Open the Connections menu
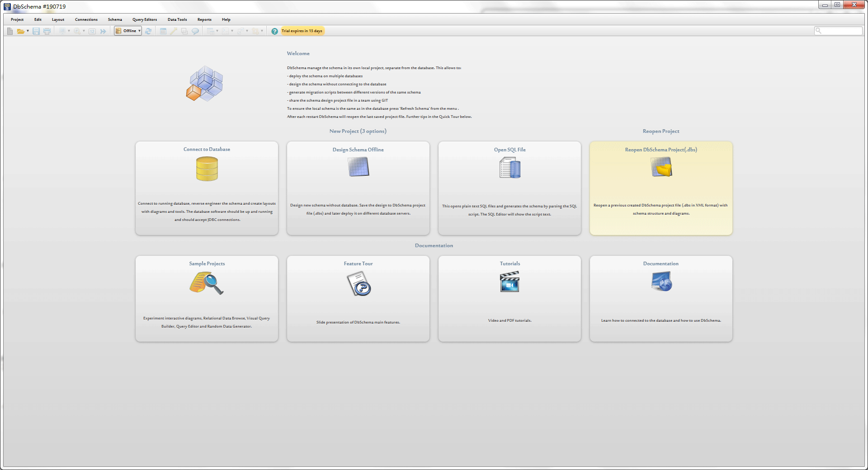This screenshot has height=470, width=868. [x=86, y=19]
